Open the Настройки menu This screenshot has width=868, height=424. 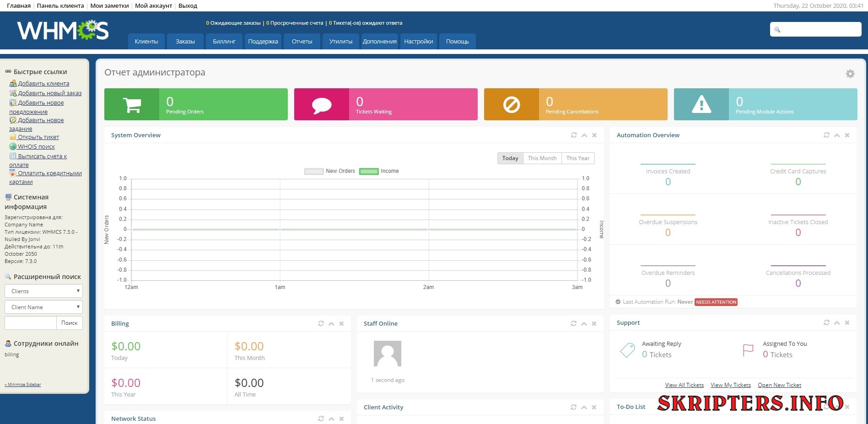pyautogui.click(x=419, y=41)
